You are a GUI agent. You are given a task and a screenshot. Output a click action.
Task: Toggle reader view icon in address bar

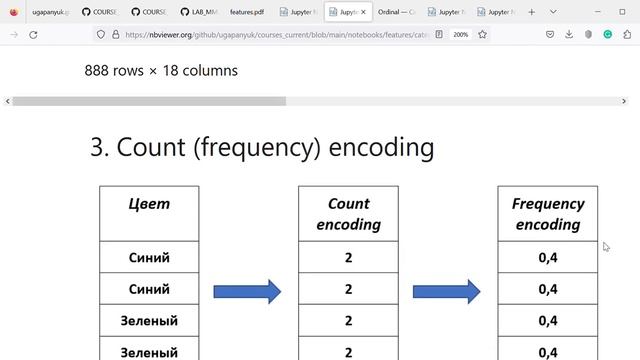click(439, 35)
